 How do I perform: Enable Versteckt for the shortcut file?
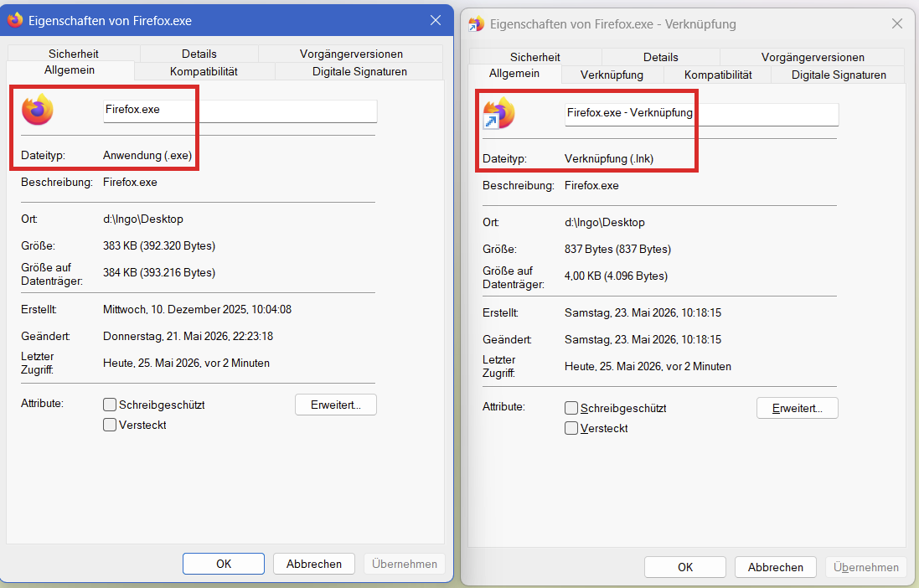571,428
